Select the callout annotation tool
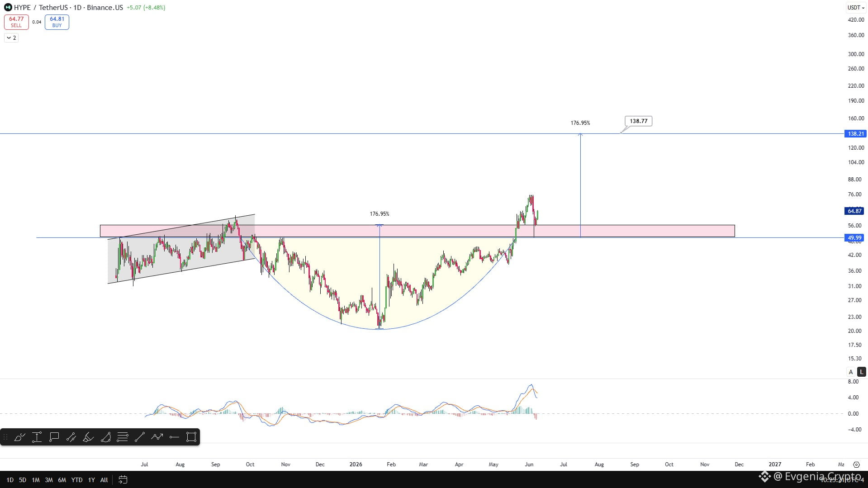This screenshot has width=868, height=488. click(54, 437)
